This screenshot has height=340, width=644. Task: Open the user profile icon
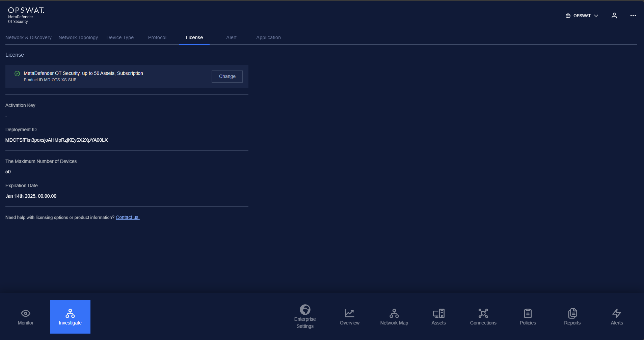click(x=614, y=16)
